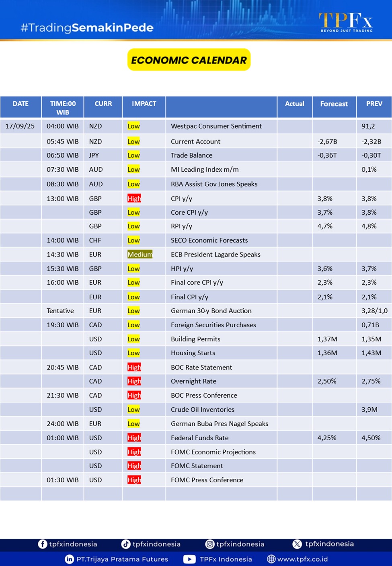Select the Crude Oil Inventories event
The width and height of the screenshot is (392, 566).
pos(203,410)
